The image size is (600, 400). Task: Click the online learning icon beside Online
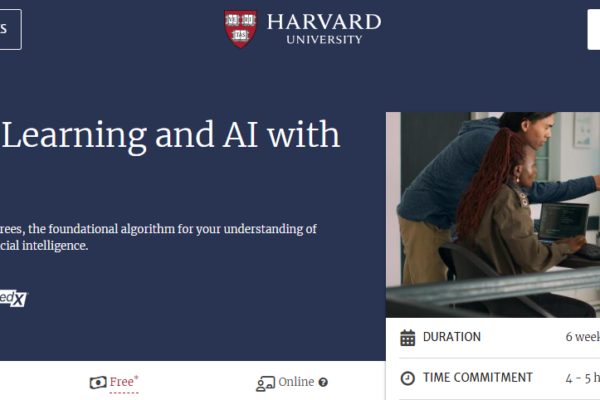(x=265, y=382)
